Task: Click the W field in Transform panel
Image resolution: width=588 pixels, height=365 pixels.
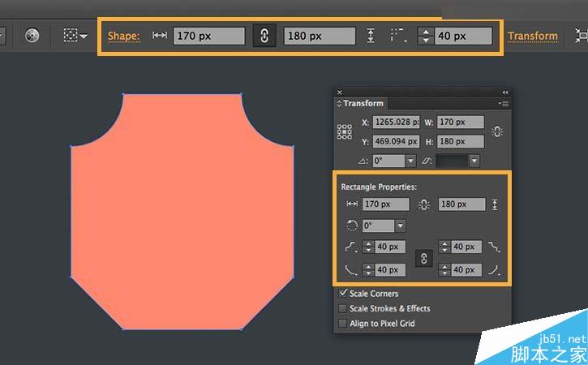Action: [461, 122]
